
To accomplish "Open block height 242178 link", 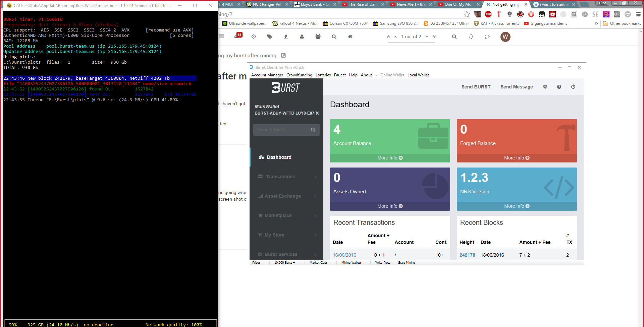I will point(467,255).
